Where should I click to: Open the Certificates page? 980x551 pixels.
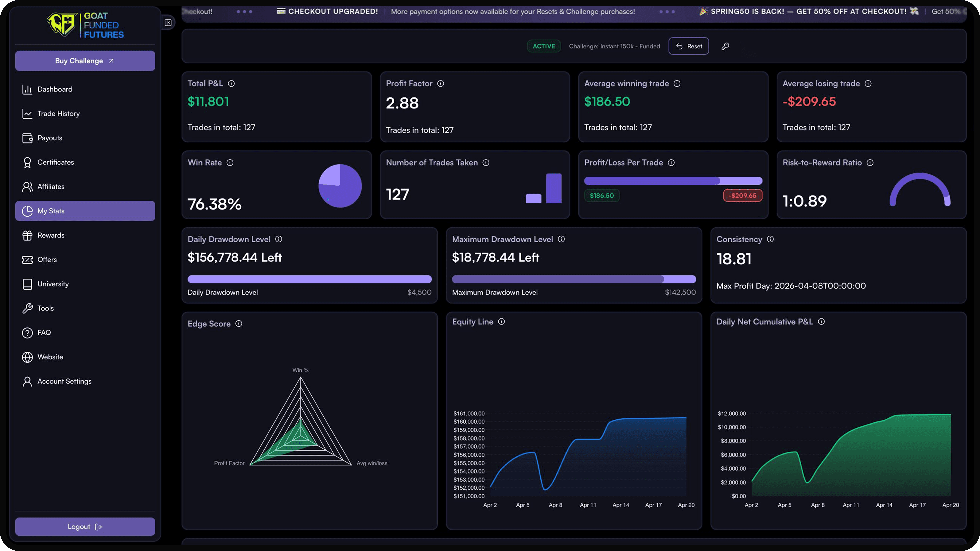point(56,162)
